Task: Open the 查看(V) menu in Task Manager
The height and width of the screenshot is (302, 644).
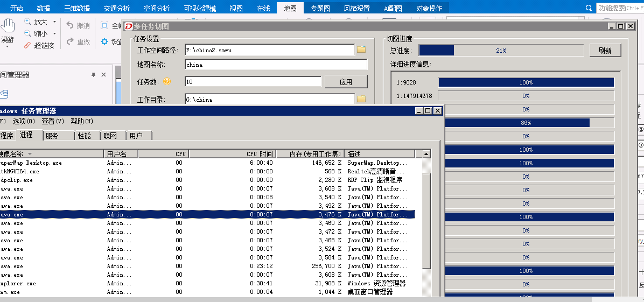Action: coord(53,121)
